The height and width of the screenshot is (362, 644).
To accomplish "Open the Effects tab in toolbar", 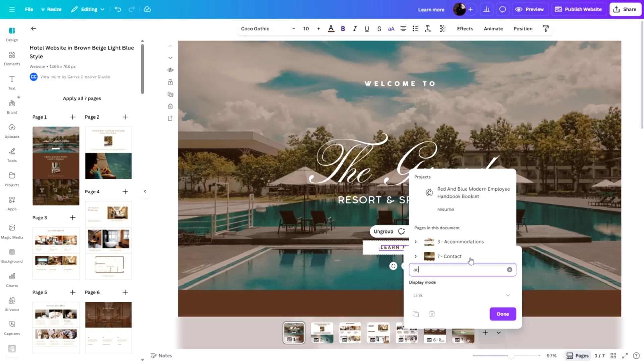I will [465, 29].
